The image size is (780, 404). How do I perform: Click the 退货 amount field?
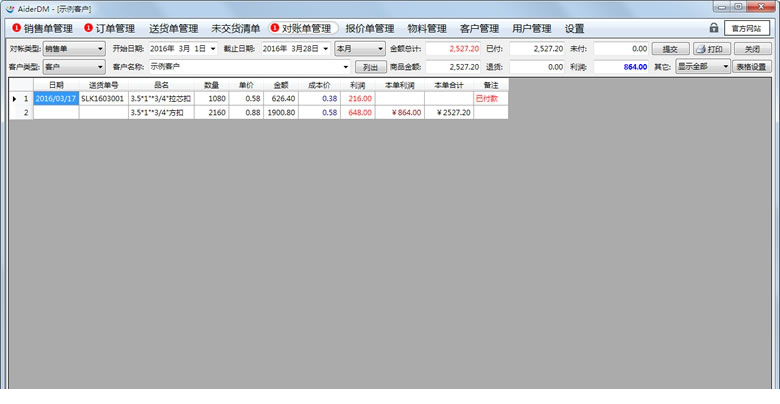[x=537, y=67]
